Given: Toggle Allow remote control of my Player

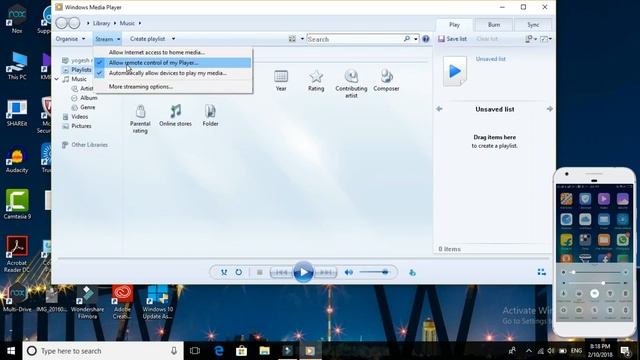Looking at the screenshot, I should (172, 63).
